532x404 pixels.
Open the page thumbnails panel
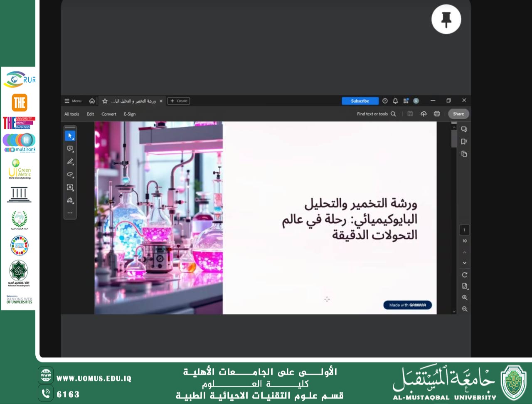(464, 154)
